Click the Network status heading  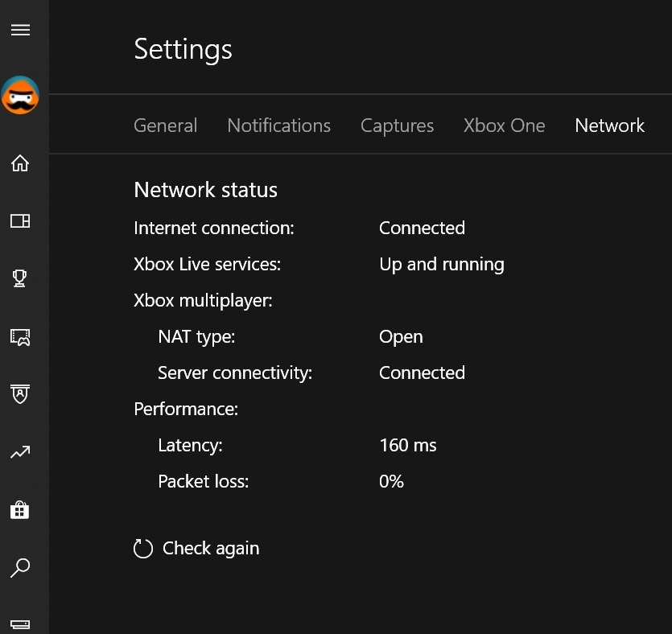pos(205,190)
